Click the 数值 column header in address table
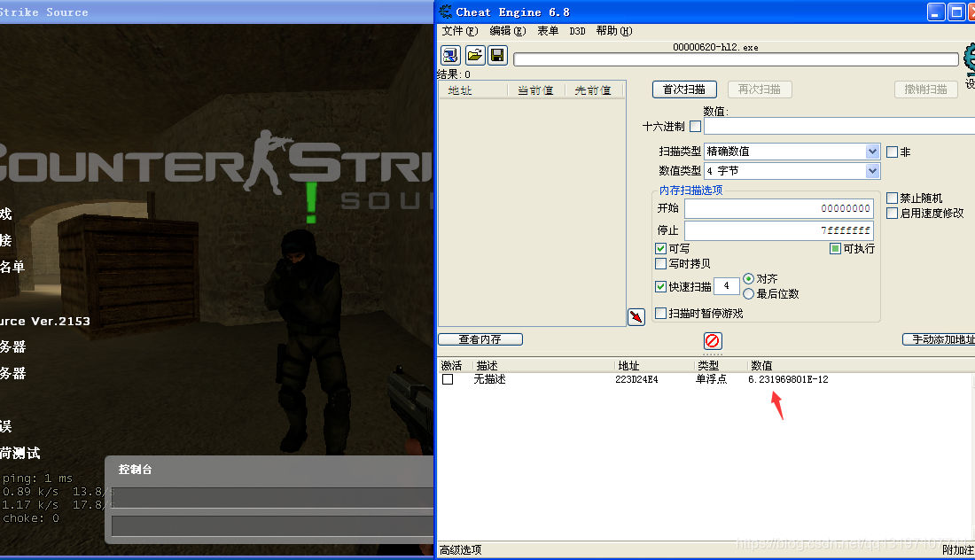975x560 pixels. click(x=761, y=365)
